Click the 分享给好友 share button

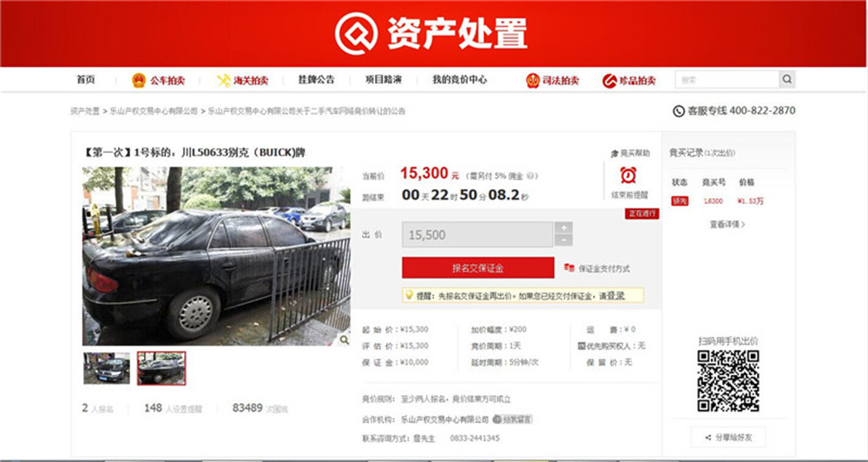pos(728,437)
